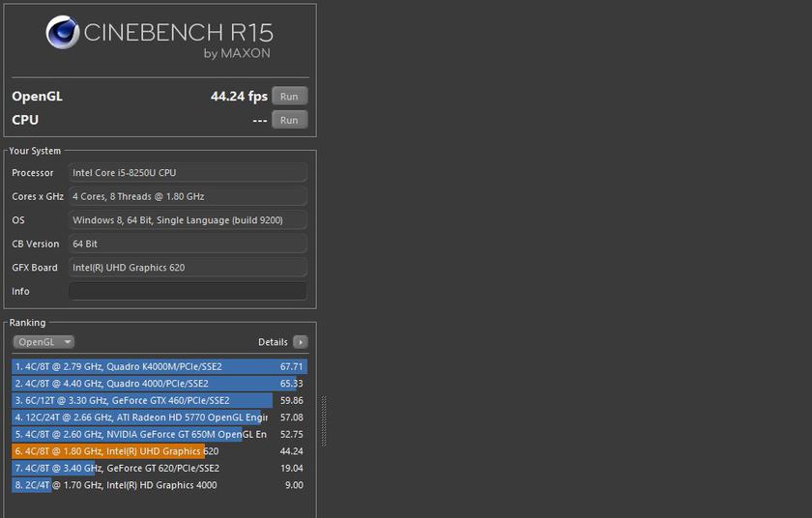Choose the GeForce GTX 460 ranking entry
Viewport: 812px width, 518px height.
tap(159, 400)
